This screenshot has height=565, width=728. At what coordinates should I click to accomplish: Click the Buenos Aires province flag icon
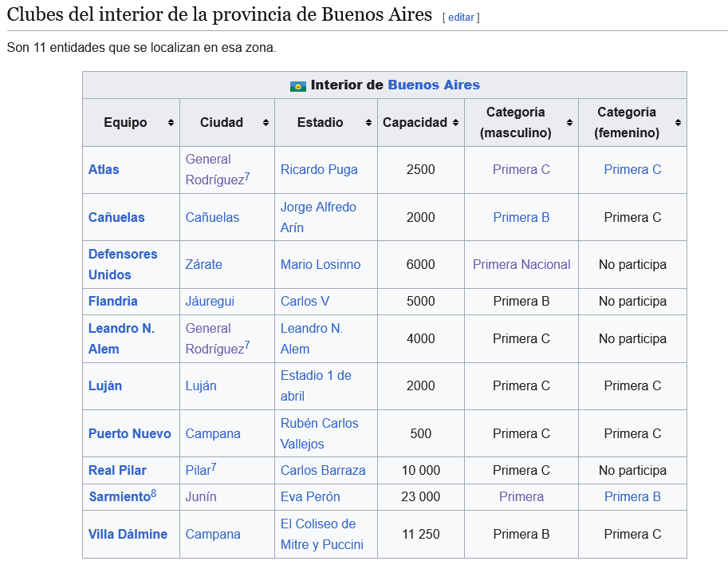[x=298, y=86]
